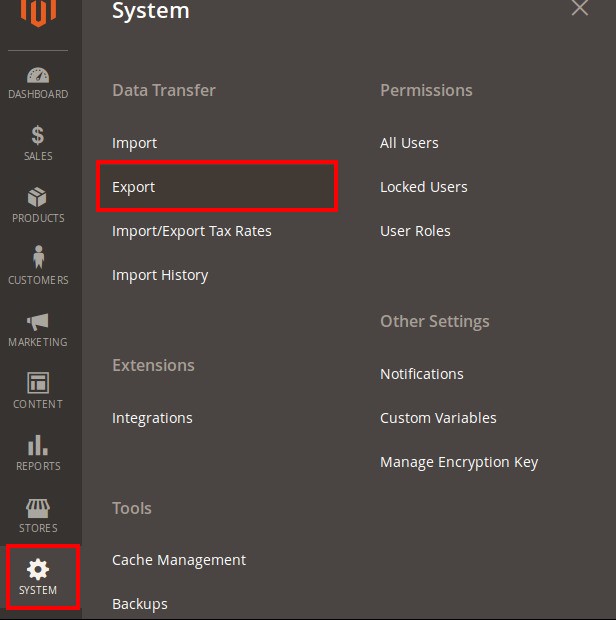Select Import under Data Transfer

click(134, 143)
